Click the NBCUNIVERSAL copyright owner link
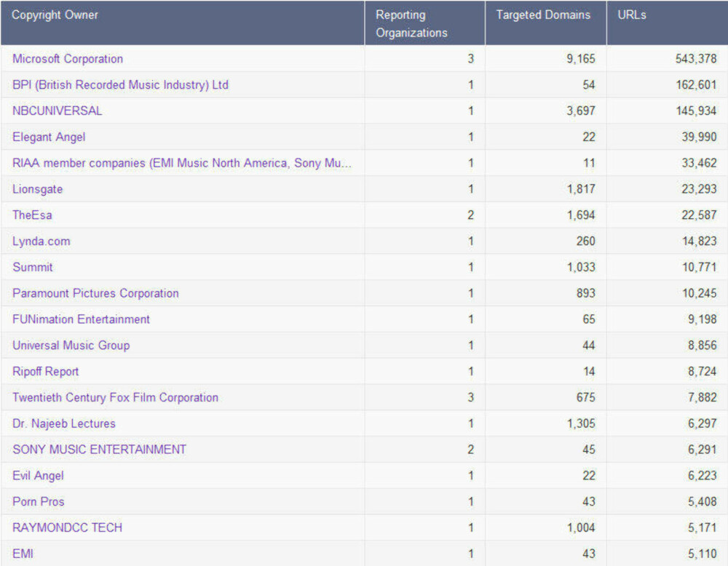 tap(57, 111)
